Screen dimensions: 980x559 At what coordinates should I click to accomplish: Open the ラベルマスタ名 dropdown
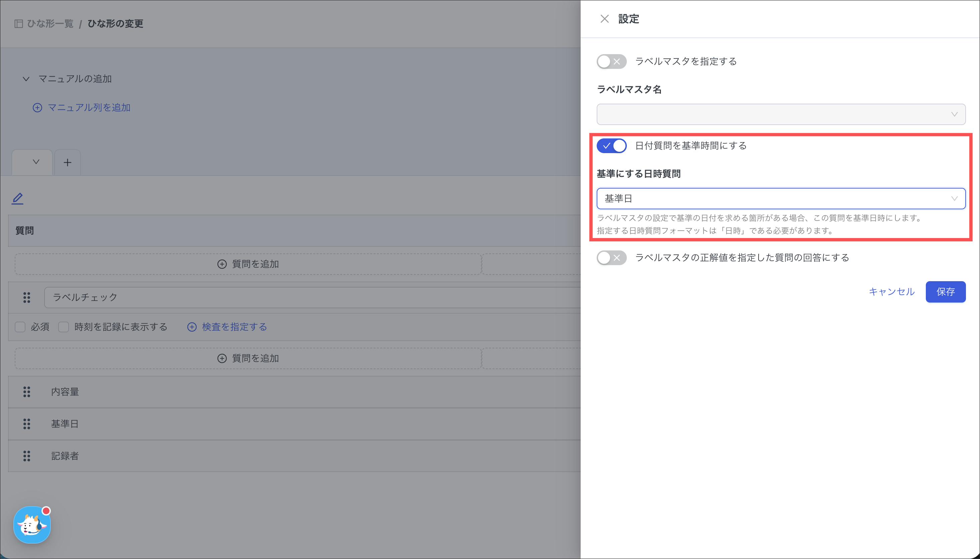[781, 114]
